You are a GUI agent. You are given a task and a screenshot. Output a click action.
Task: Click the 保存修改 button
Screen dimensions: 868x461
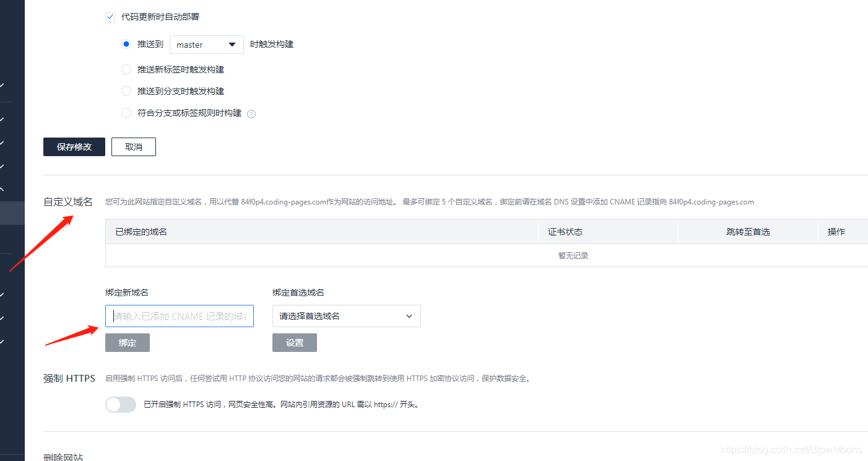(x=74, y=147)
